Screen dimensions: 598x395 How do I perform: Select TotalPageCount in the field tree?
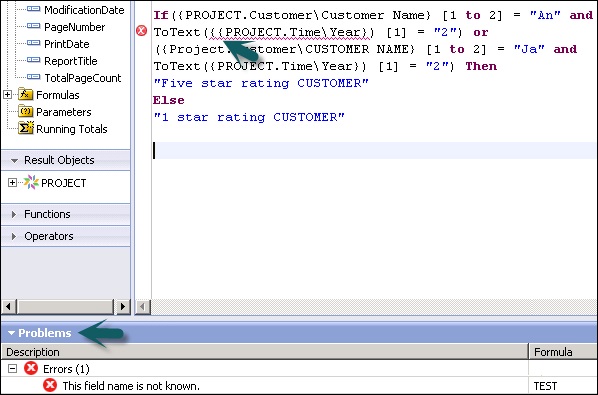pyautogui.click(x=83, y=78)
